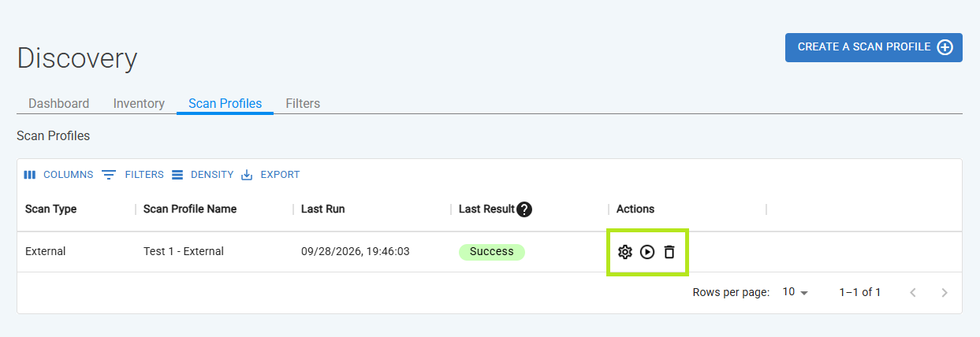Sort by Scan Type column header
Image resolution: width=980 pixels, height=337 pixels.
50,209
